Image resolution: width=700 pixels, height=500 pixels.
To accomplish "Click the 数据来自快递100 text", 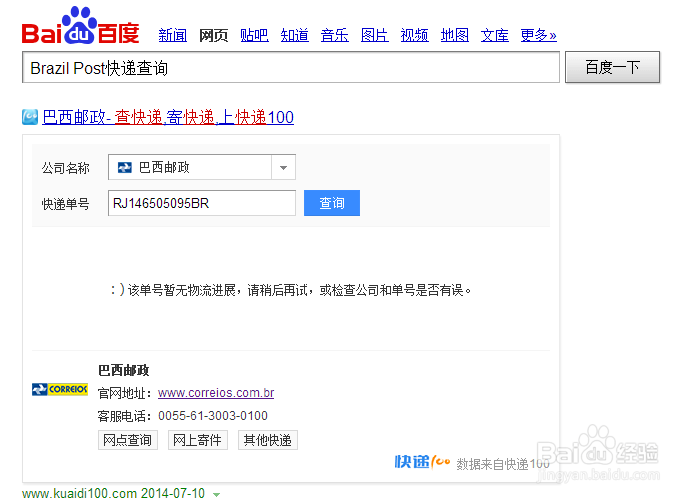I will 503,464.
